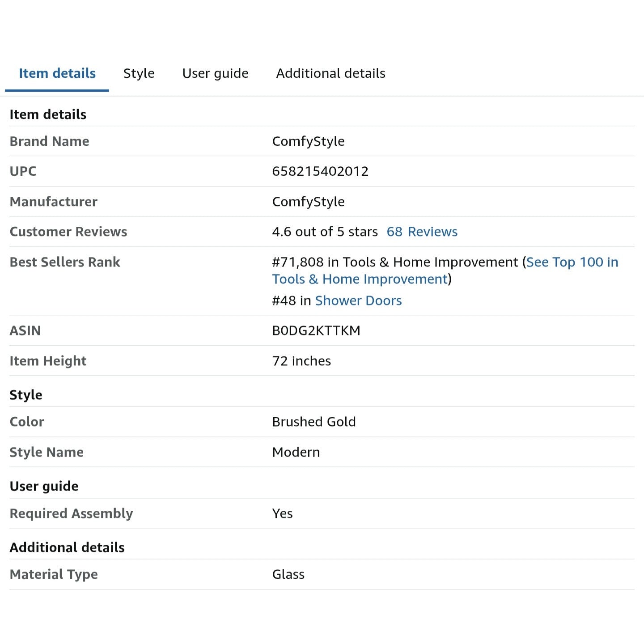
Task: Click the Brushed Gold color value
Action: 314,422
